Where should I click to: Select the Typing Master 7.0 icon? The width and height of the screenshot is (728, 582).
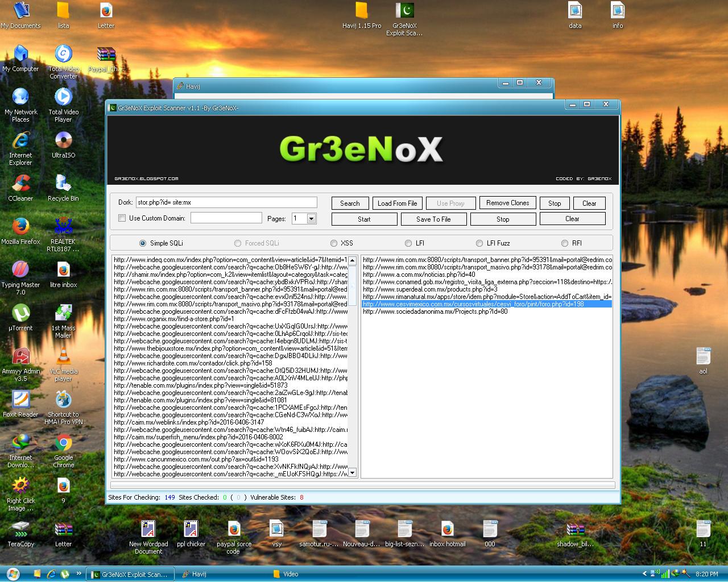tap(21, 278)
